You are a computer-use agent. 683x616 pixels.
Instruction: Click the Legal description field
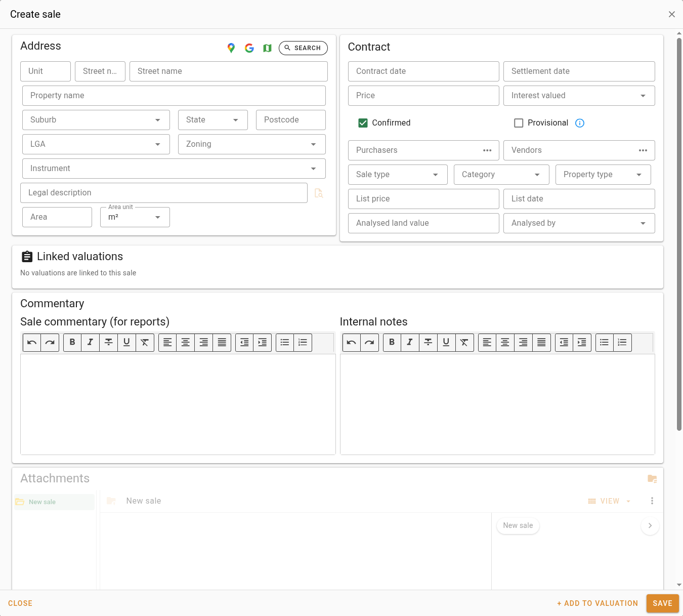[x=164, y=193]
